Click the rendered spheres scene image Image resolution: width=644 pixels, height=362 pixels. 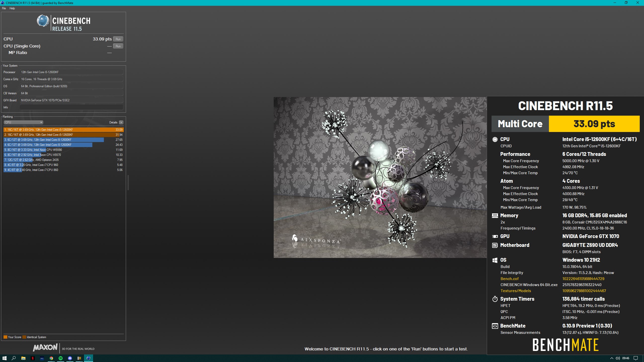[x=380, y=177]
